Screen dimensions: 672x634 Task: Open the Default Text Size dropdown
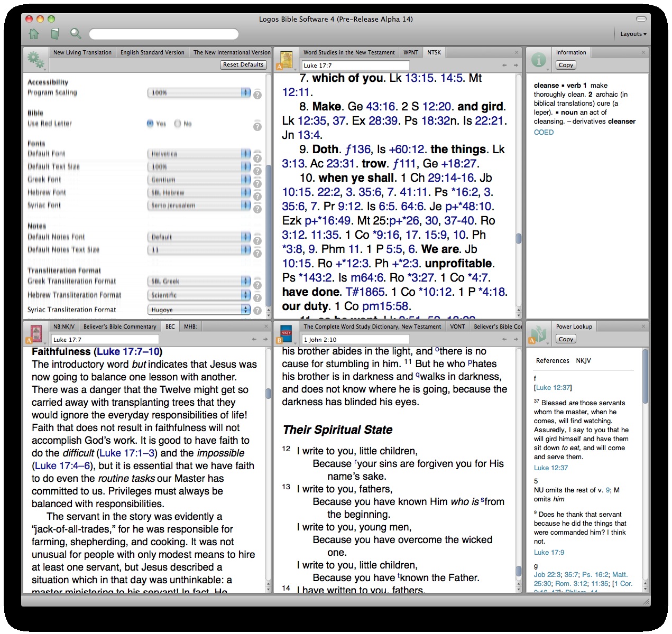coord(199,166)
